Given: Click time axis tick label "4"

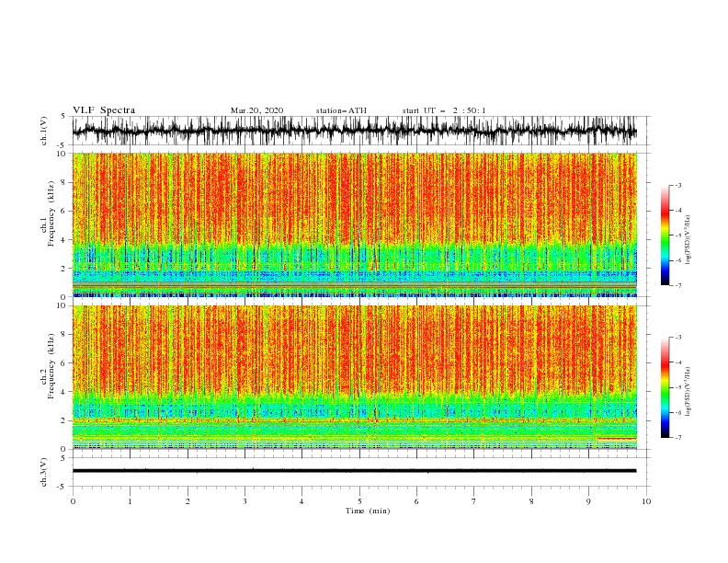Looking at the screenshot, I should click(x=301, y=501).
